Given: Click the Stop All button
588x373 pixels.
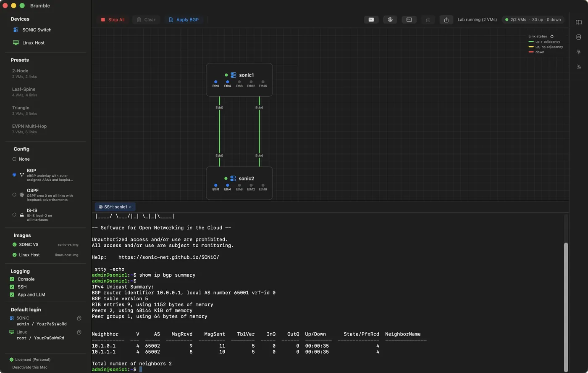Looking at the screenshot, I should click(113, 20).
